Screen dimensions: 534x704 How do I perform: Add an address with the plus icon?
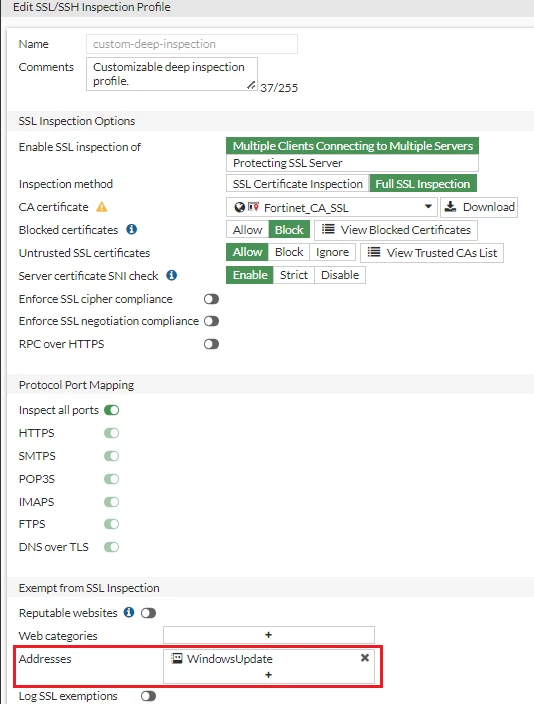pos(269,675)
